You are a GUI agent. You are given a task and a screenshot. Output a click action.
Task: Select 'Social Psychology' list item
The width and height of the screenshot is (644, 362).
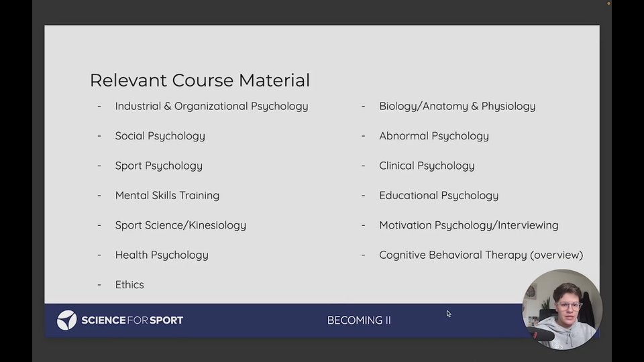160,136
